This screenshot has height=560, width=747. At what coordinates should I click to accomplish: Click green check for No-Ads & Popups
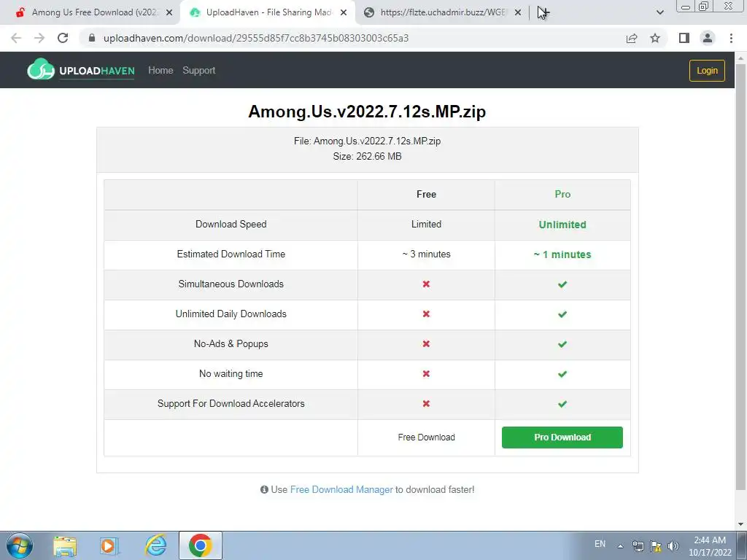pos(562,344)
